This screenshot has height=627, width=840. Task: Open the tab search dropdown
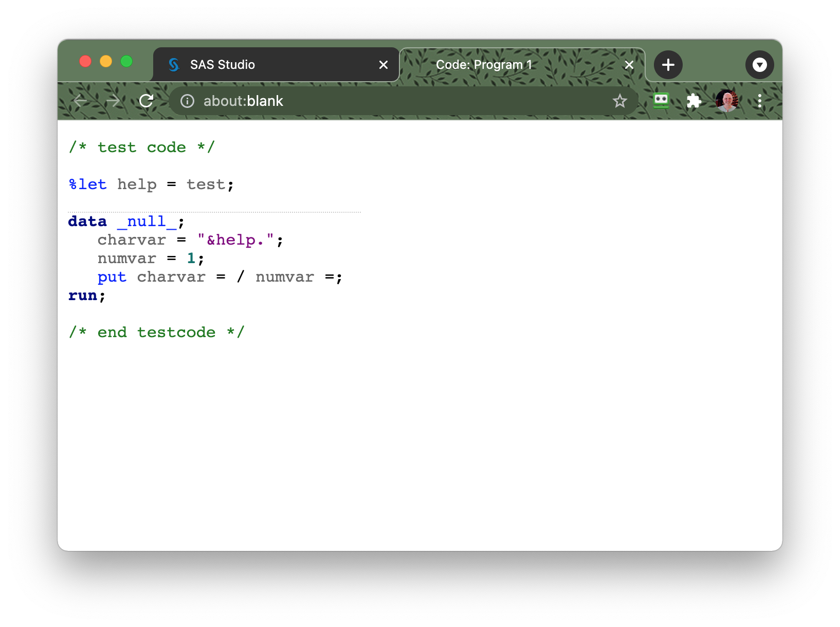(x=760, y=65)
